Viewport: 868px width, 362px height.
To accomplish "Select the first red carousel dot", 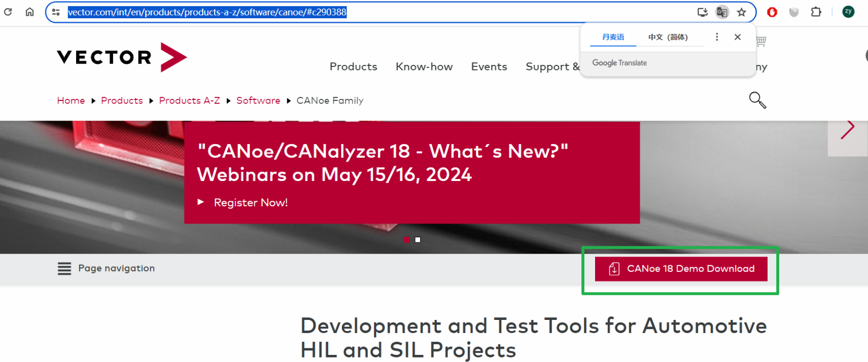I will coord(406,240).
